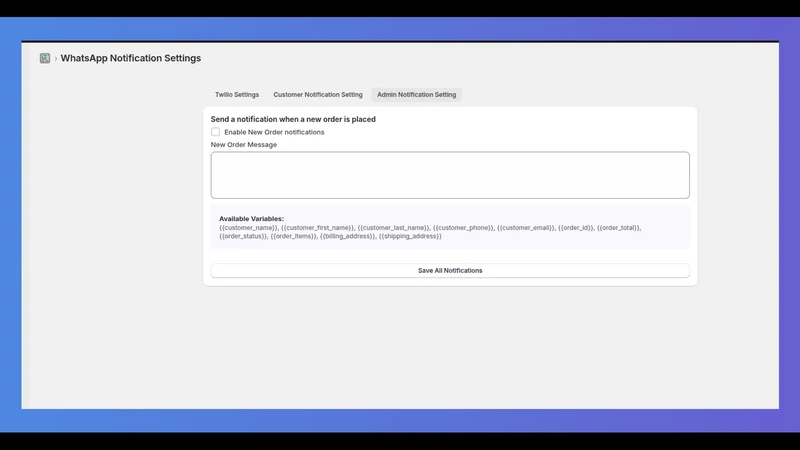Click the '{{customer_phone}}' variable text
This screenshot has width=800, height=450.
tap(463, 228)
